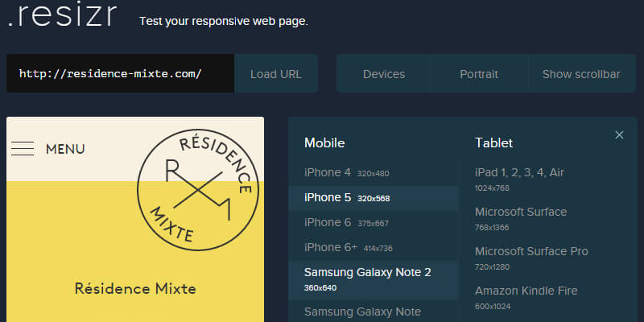This screenshot has width=644, height=322.
Task: Close the devices panel with X
Action: (619, 135)
